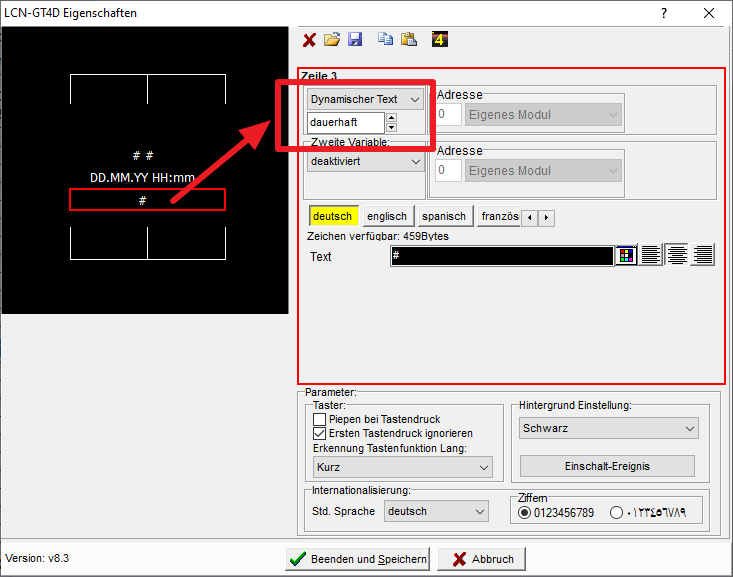The width and height of the screenshot is (733, 577).
Task: Select the # # line in display preview
Action: (x=143, y=156)
